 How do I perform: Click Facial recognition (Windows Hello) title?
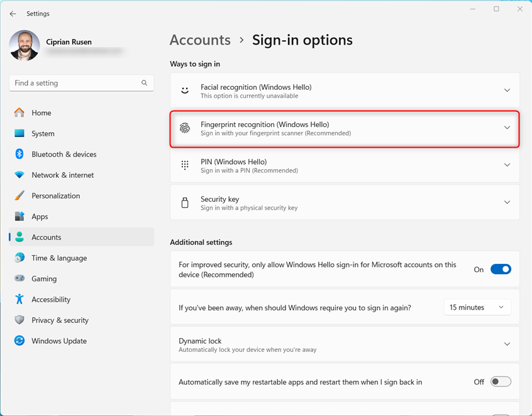[256, 87]
